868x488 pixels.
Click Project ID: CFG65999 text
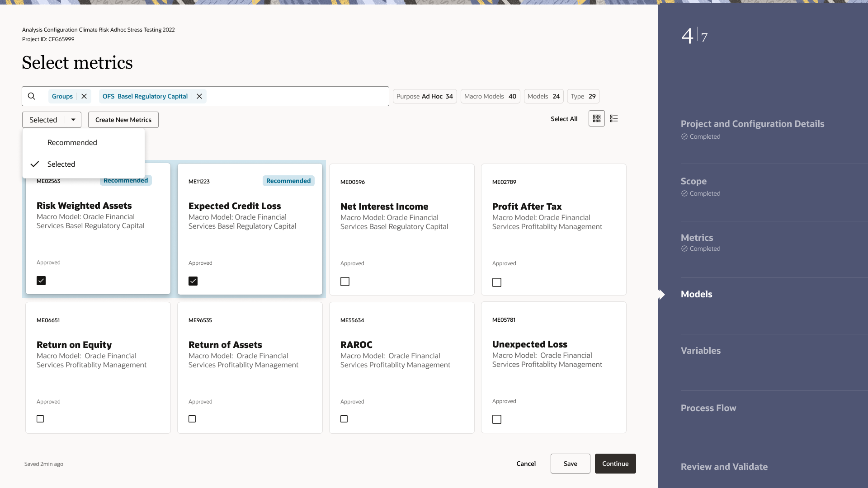(48, 39)
